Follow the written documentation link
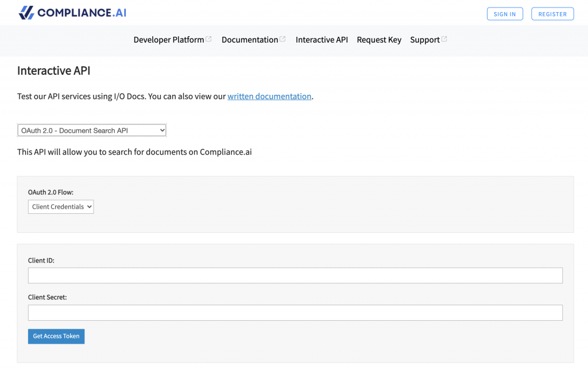 click(x=269, y=97)
